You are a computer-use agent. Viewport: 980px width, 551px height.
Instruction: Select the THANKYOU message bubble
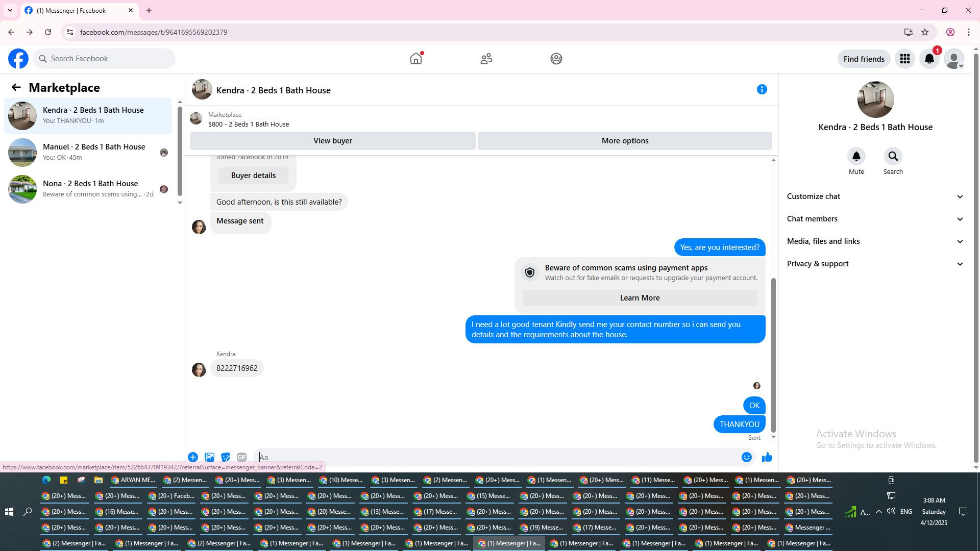(740, 424)
